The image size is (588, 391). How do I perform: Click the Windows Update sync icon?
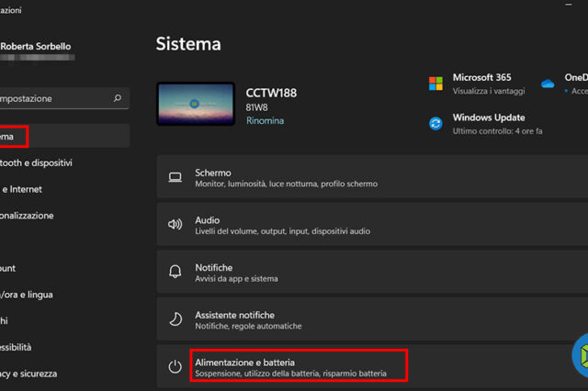pos(435,124)
